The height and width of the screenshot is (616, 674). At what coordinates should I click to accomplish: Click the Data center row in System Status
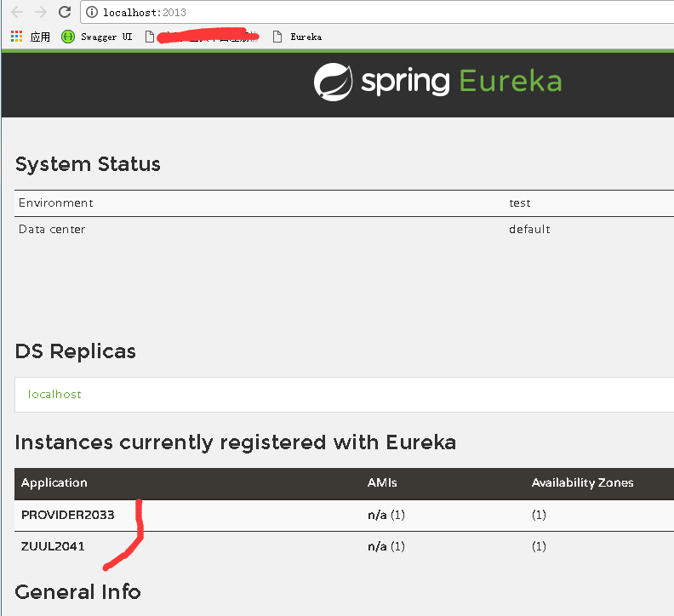(x=52, y=230)
